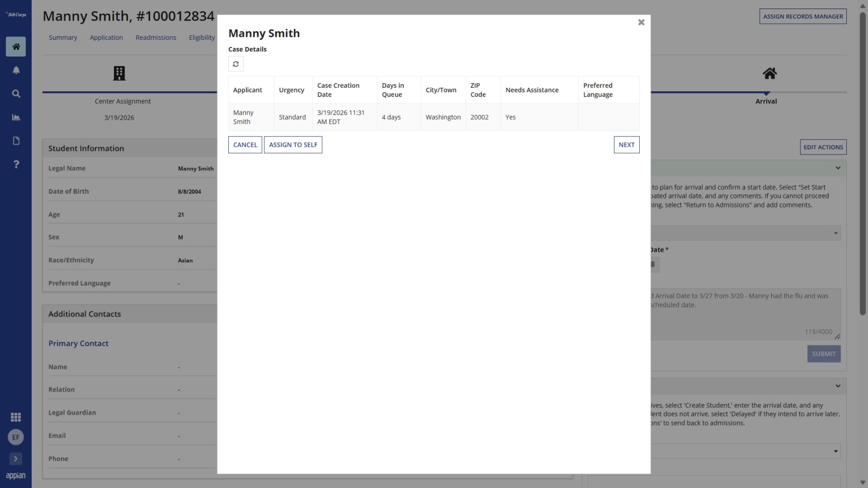The width and height of the screenshot is (868, 488).
Task: Open the Eligibility tab
Action: 202,37
